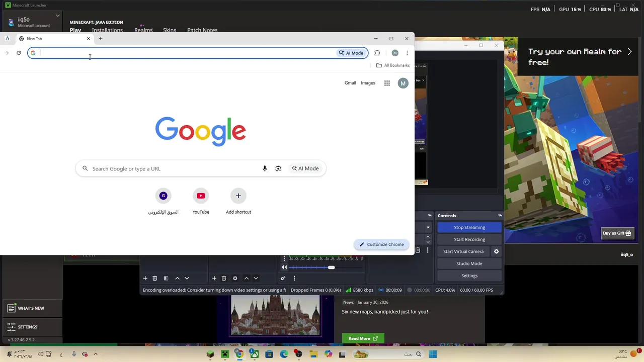Open the Google account avatar on page

(x=403, y=83)
